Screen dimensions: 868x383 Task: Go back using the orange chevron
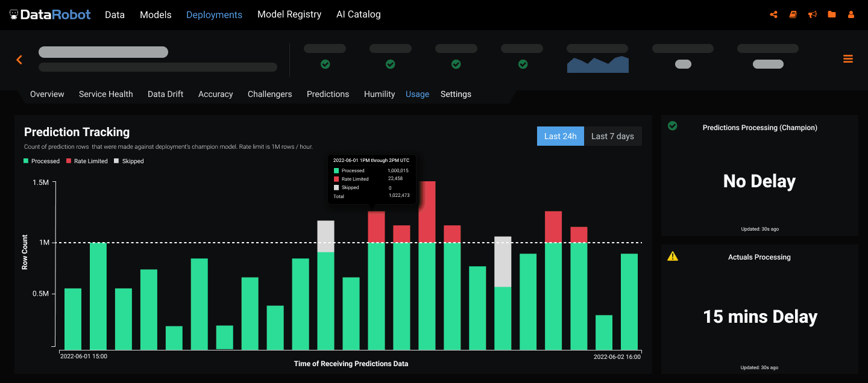click(19, 60)
